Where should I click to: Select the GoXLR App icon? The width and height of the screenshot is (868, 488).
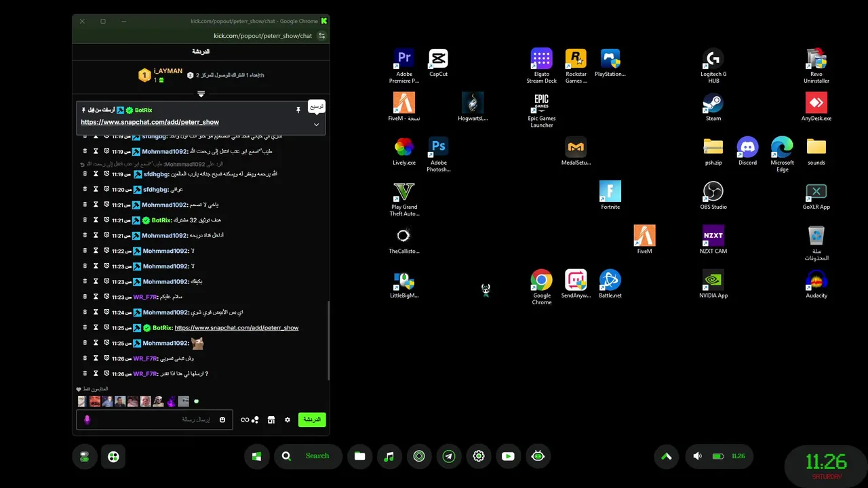coord(816,195)
